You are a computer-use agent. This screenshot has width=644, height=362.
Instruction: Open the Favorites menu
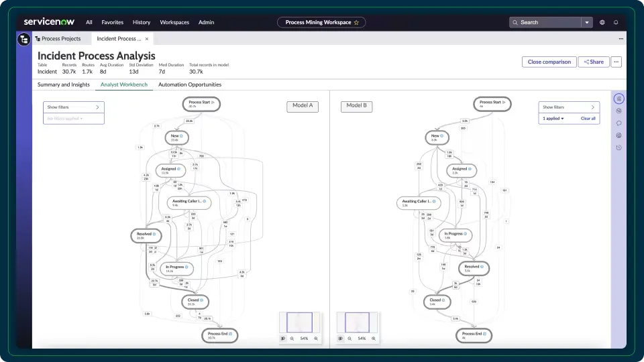click(x=113, y=22)
